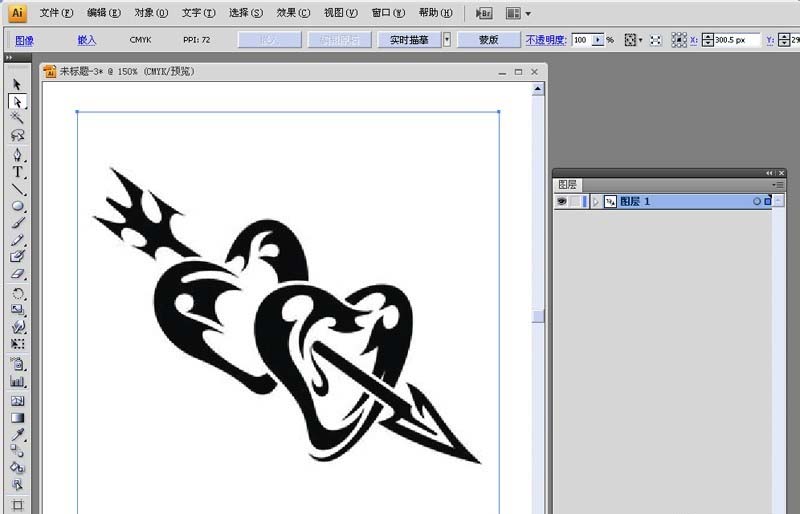Image resolution: width=800 pixels, height=514 pixels.
Task: Select the Live Paint Selection tool
Action: (x=17, y=484)
